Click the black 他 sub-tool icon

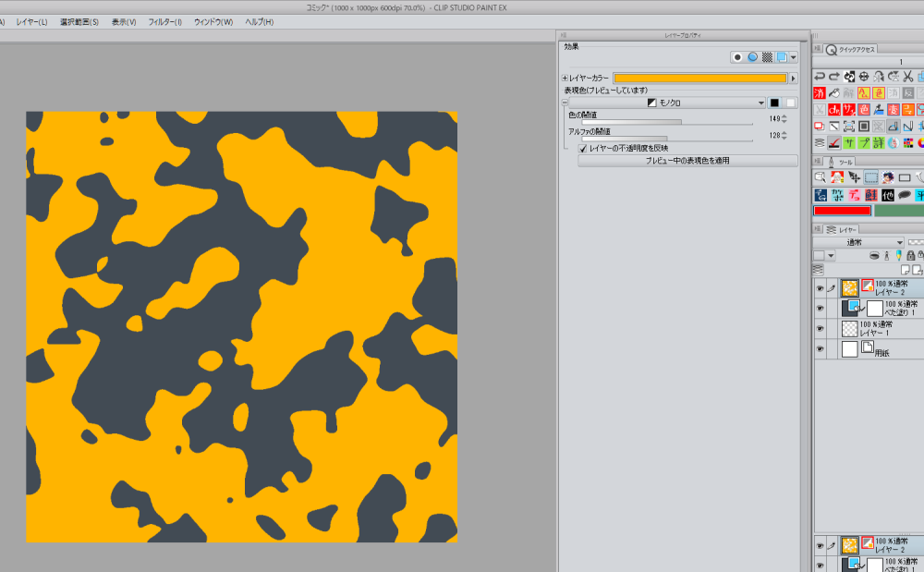coord(887,195)
